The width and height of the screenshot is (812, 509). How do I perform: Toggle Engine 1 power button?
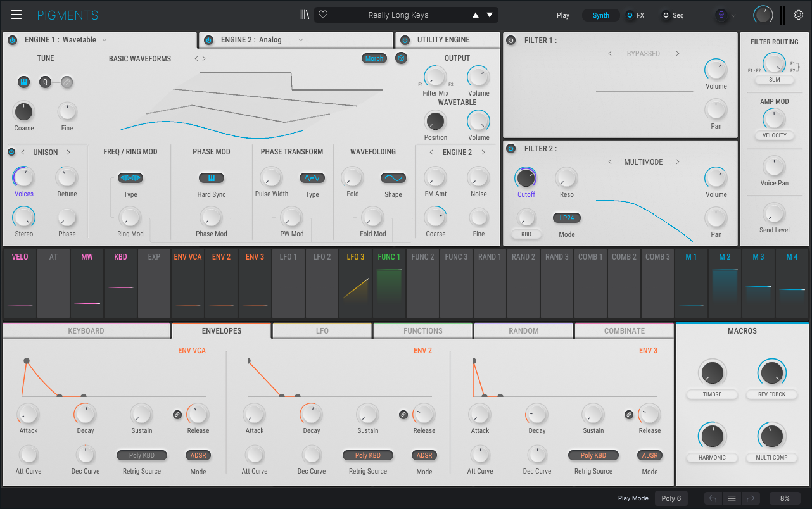12,40
